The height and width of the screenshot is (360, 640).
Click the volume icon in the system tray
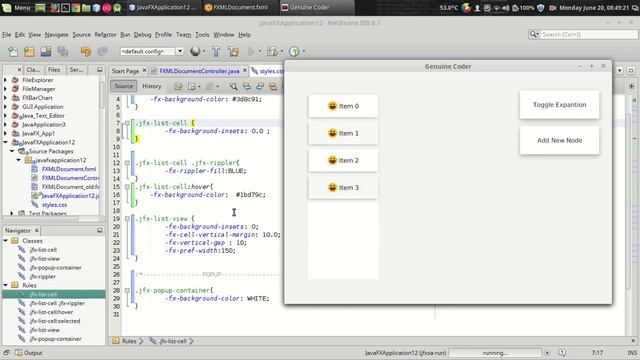click(x=506, y=8)
